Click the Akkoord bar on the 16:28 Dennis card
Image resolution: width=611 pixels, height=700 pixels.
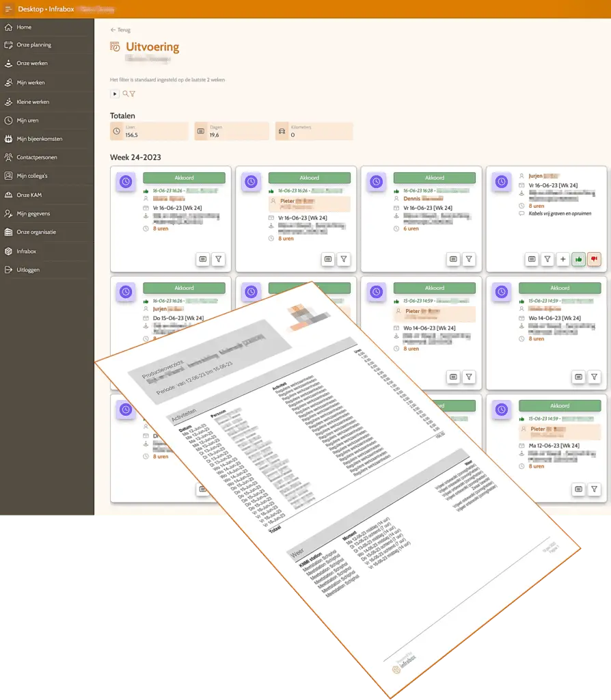tap(434, 178)
